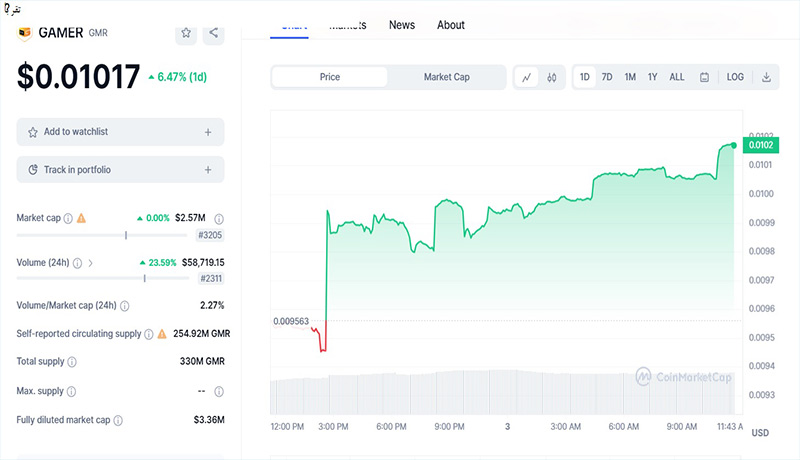Click the green chart endpoint dot

[x=734, y=145]
